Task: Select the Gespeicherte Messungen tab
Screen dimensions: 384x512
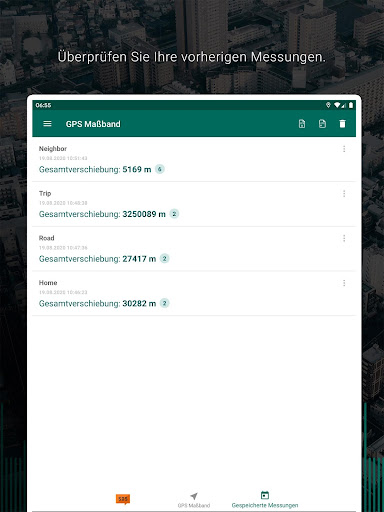Action: pos(265,500)
